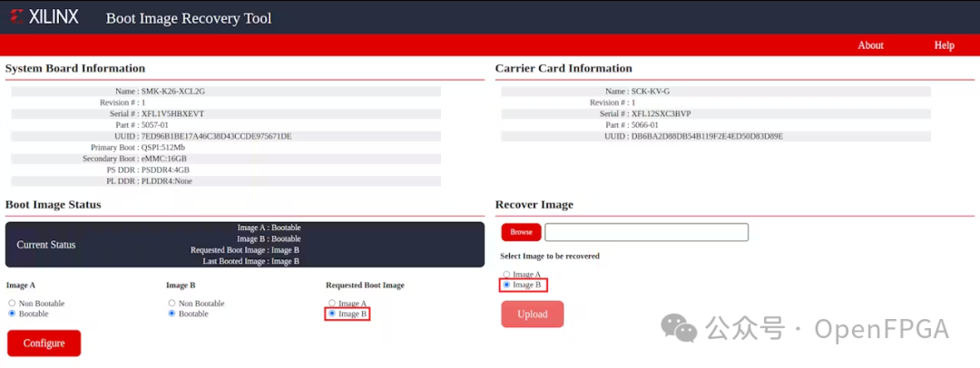The image size is (980, 368).
Task: Click 'Image B : Bootable' status line
Action: pos(269,238)
